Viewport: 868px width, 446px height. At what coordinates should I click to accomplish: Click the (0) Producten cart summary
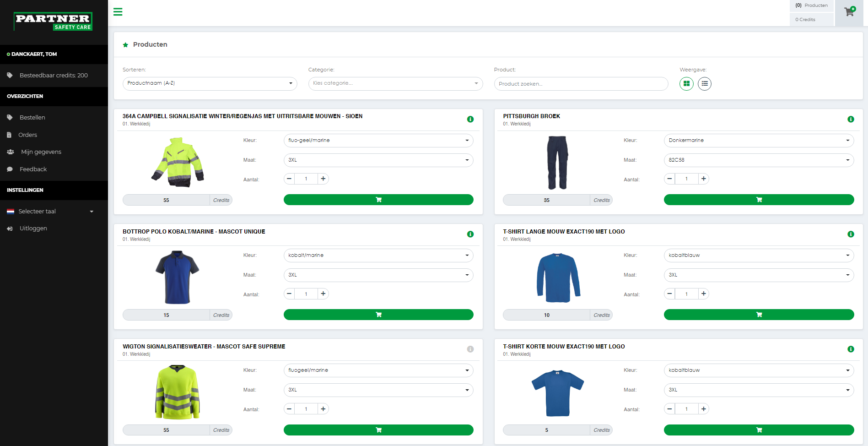[812, 5]
